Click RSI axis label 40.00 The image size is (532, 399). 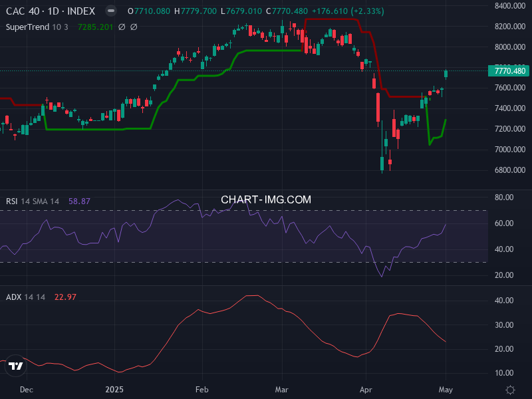click(x=504, y=249)
